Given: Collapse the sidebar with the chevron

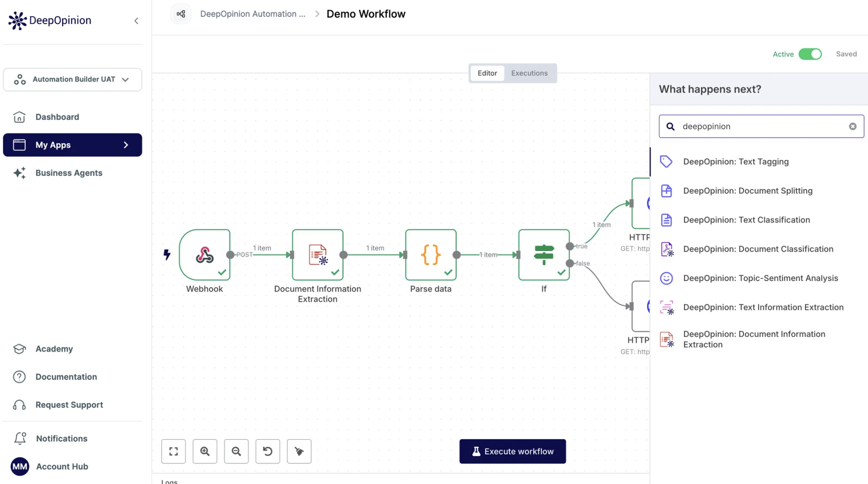Looking at the screenshot, I should [x=137, y=21].
